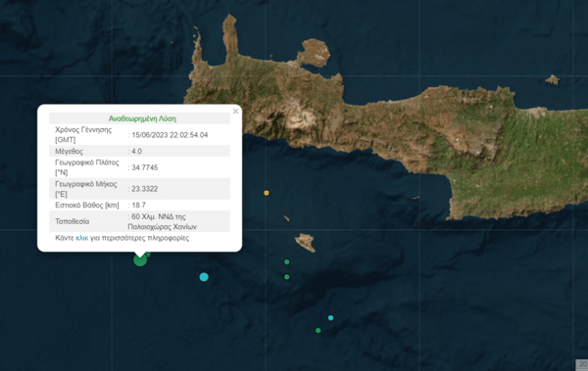Click the map scale indicator in the corner
This screenshot has height=371, width=588.
click(581, 364)
